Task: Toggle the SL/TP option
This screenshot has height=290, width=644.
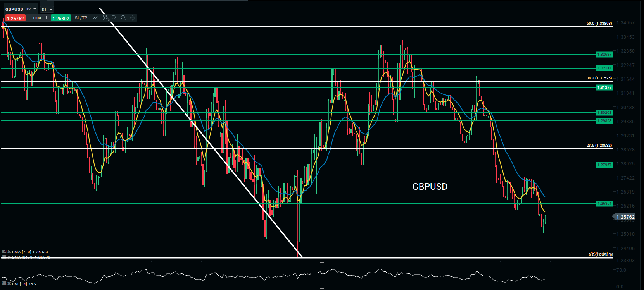Action: [x=81, y=18]
